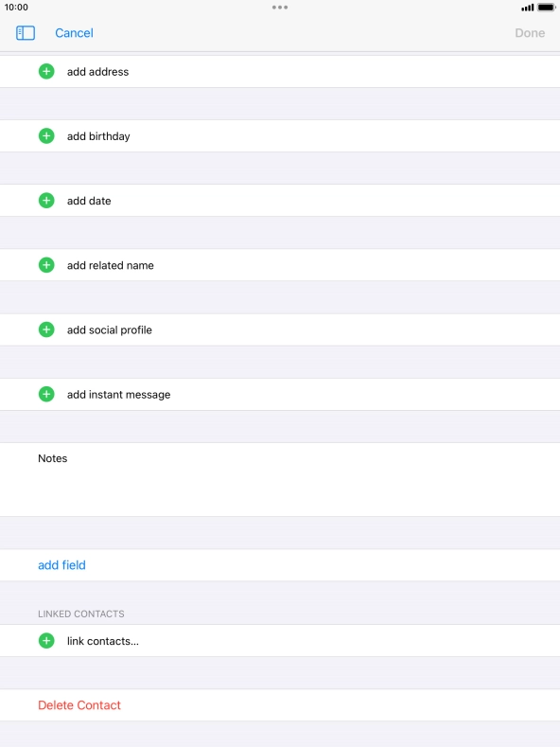Choose the add social profile label
The image size is (560, 747).
point(110,329)
